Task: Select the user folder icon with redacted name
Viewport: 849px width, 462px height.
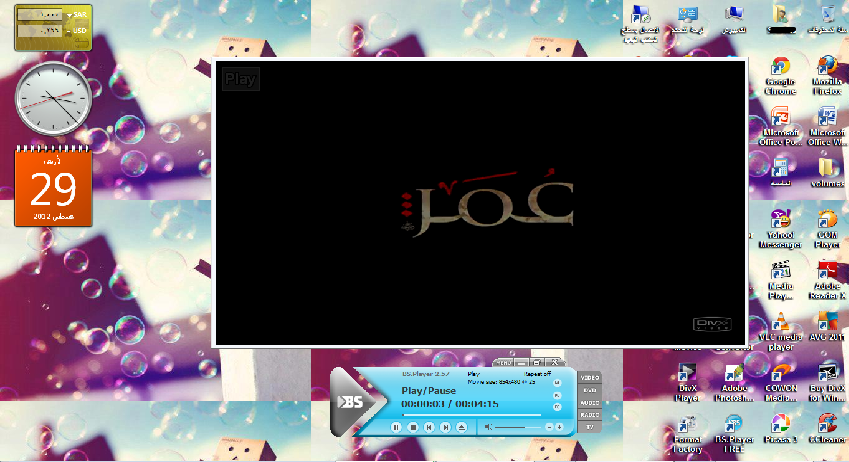Action: (x=780, y=21)
